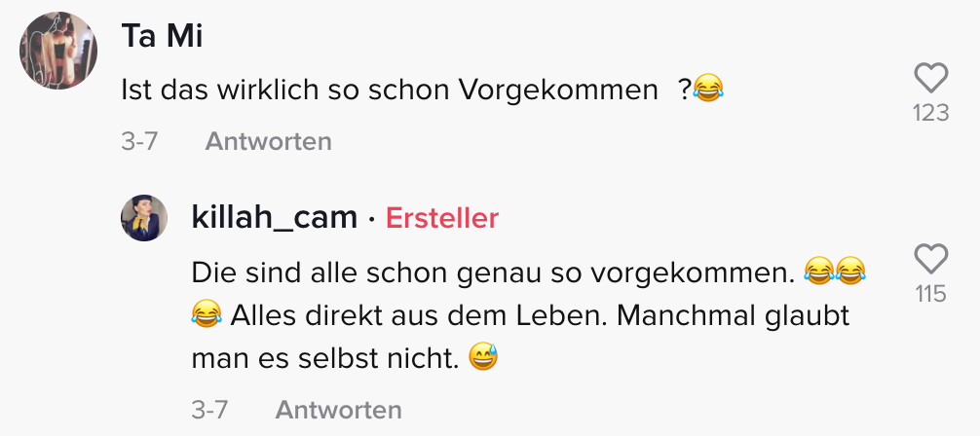Viewport: 980px width, 436px height.
Task: Click the sweat-smile emoji ending killah_cam's reply
Action: point(482,359)
